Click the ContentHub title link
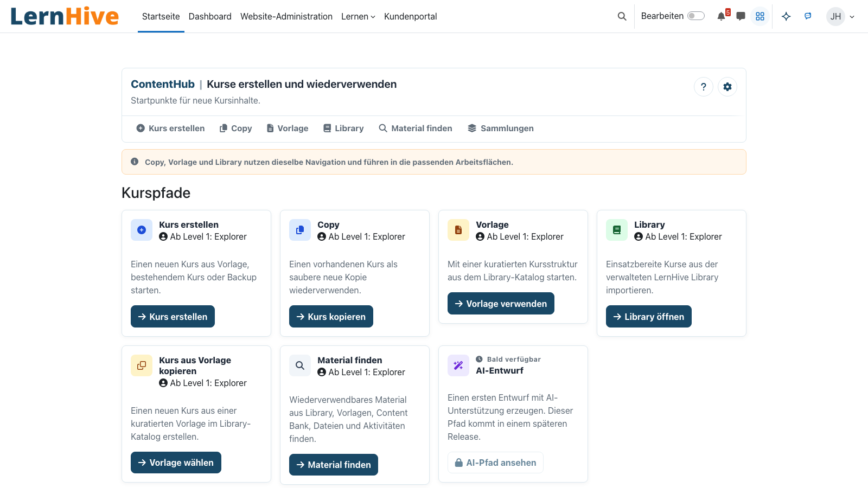This screenshot has width=868, height=488. pos(163,84)
